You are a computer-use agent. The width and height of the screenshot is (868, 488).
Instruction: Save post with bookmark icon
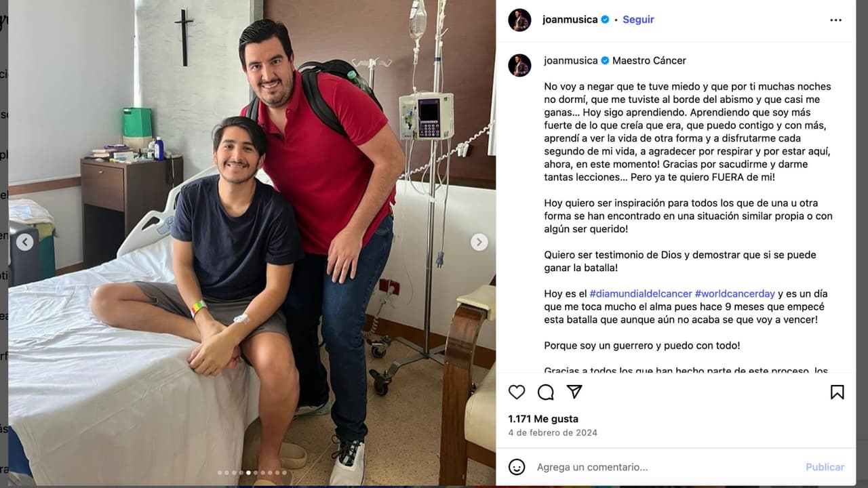[837, 392]
